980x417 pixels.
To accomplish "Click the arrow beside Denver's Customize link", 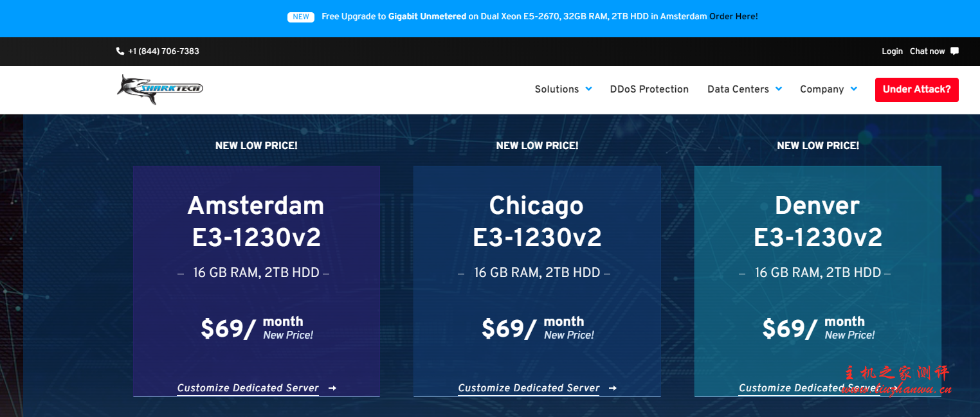I will click(x=894, y=388).
